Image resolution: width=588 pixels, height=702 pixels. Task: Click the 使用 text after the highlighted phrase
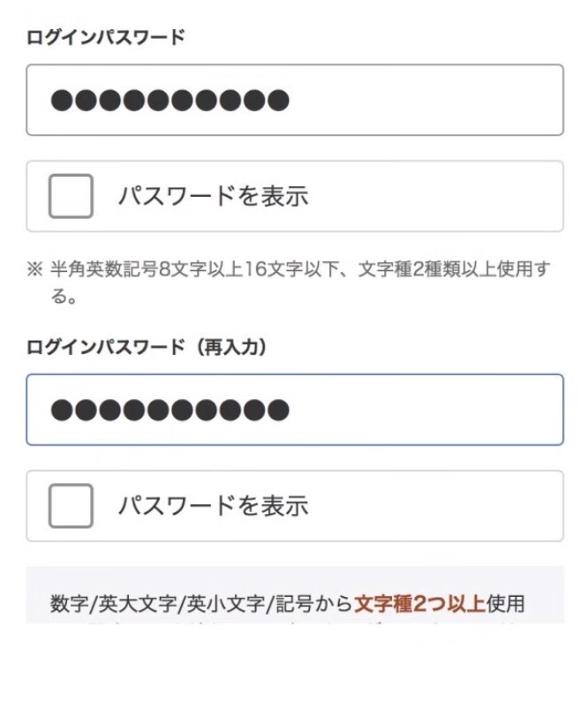click(x=505, y=604)
